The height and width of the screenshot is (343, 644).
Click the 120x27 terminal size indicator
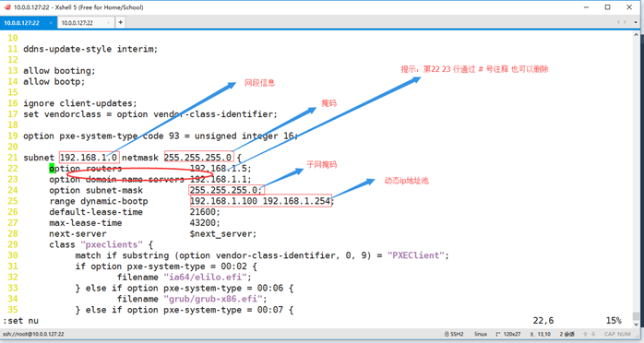(512, 334)
